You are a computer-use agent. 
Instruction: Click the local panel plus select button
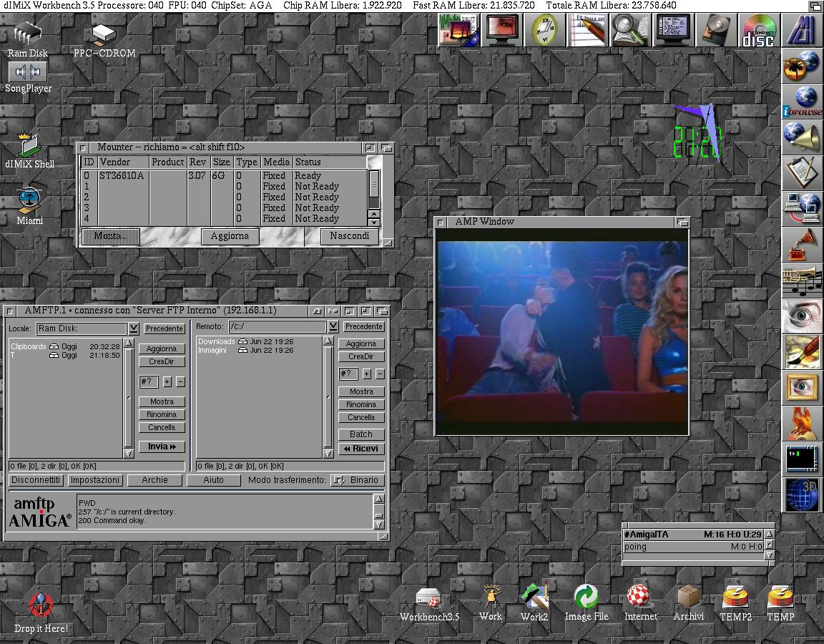pos(167,381)
